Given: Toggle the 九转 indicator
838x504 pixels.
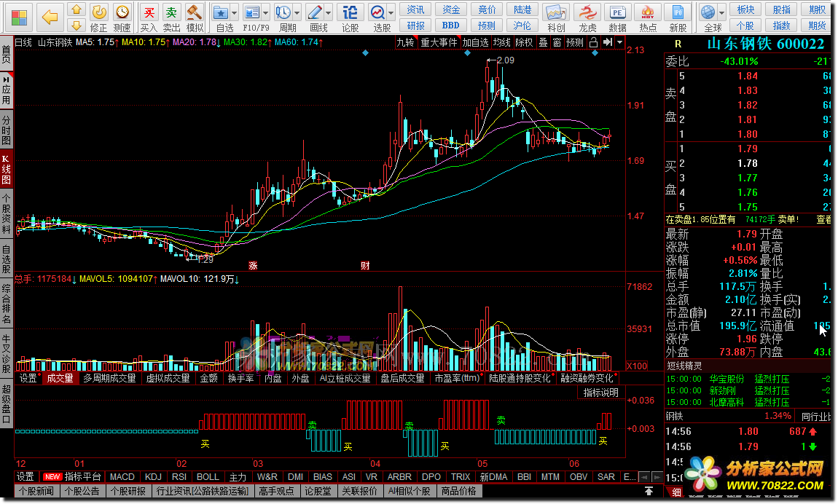Looking at the screenshot, I should point(406,42).
